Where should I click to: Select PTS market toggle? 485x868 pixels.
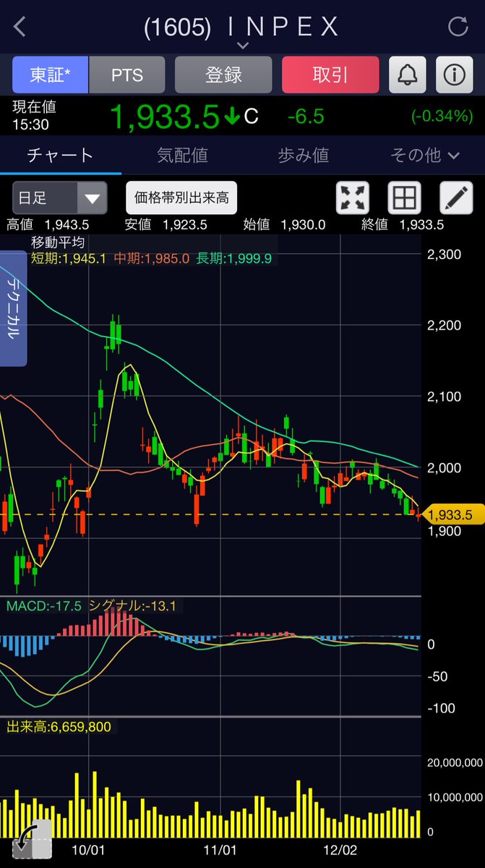(x=127, y=75)
